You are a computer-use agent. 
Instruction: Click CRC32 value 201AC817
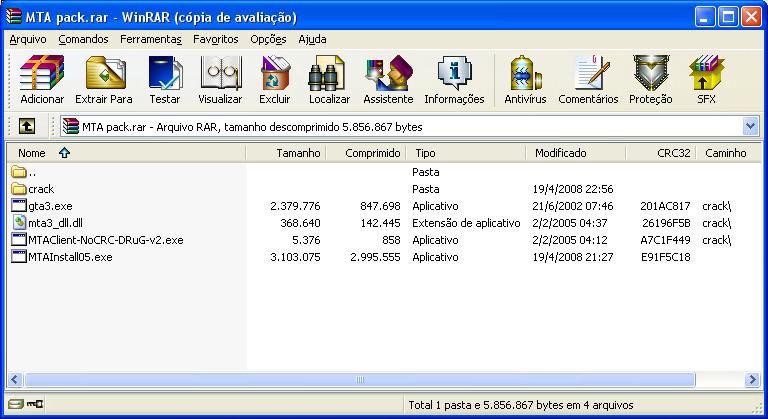pyautogui.click(x=665, y=206)
